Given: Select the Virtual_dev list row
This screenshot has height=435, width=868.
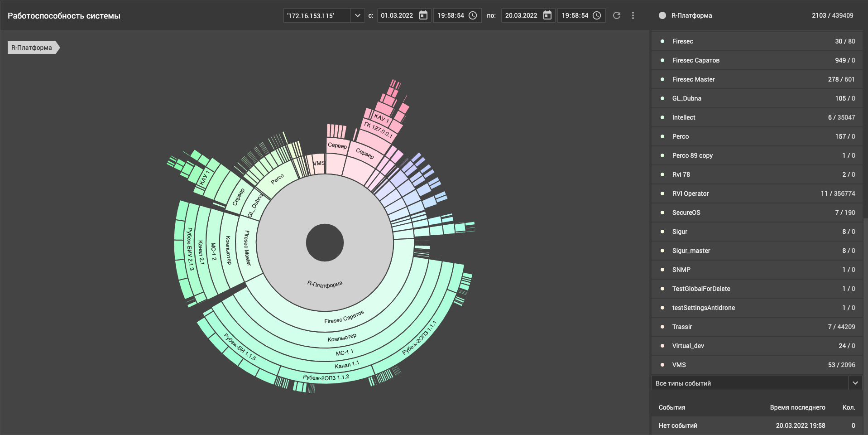Looking at the screenshot, I should (757, 346).
